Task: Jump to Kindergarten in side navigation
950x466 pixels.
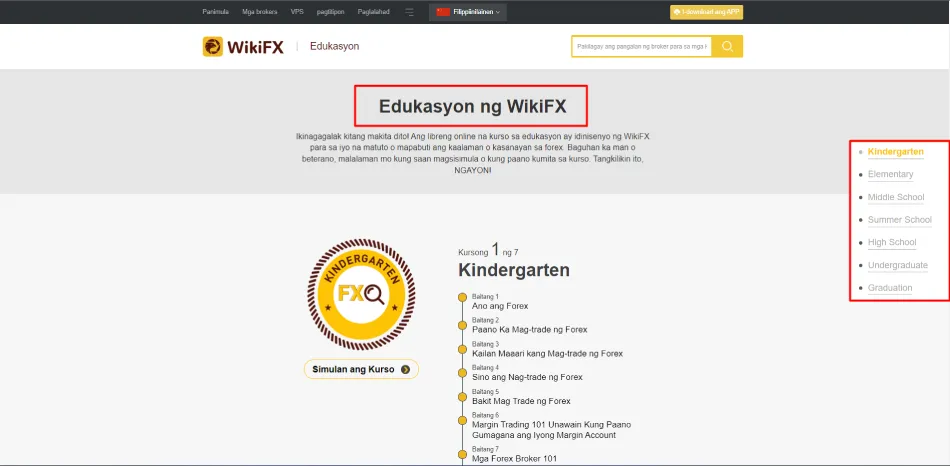Action: (x=895, y=151)
